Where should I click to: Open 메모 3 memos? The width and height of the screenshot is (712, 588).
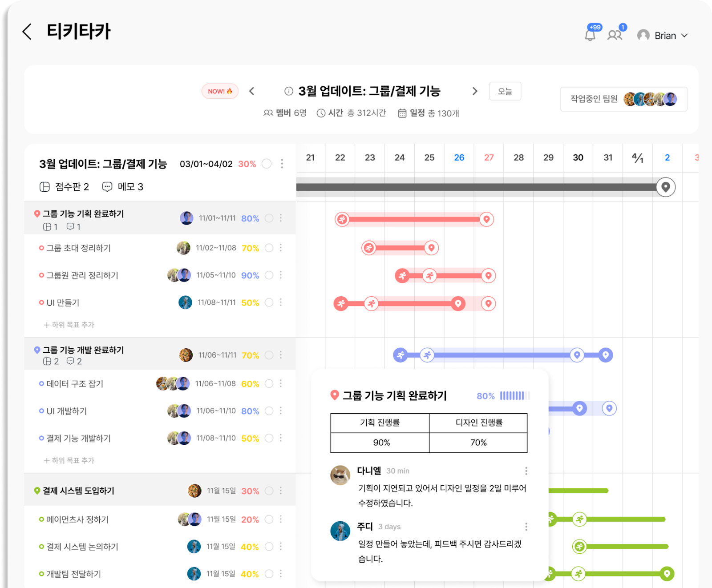pos(123,187)
